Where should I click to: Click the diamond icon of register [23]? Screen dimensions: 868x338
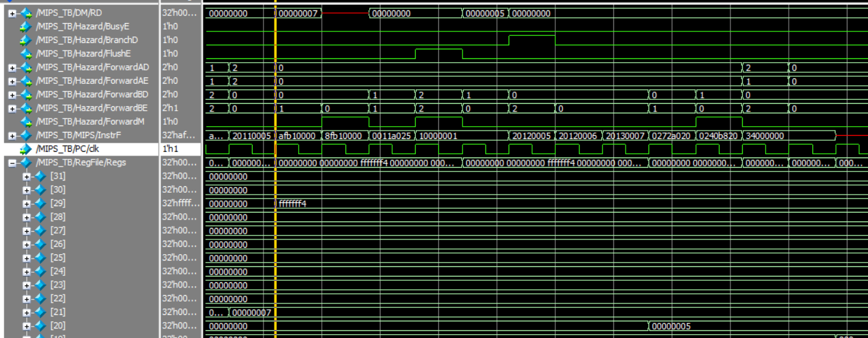pyautogui.click(x=40, y=285)
